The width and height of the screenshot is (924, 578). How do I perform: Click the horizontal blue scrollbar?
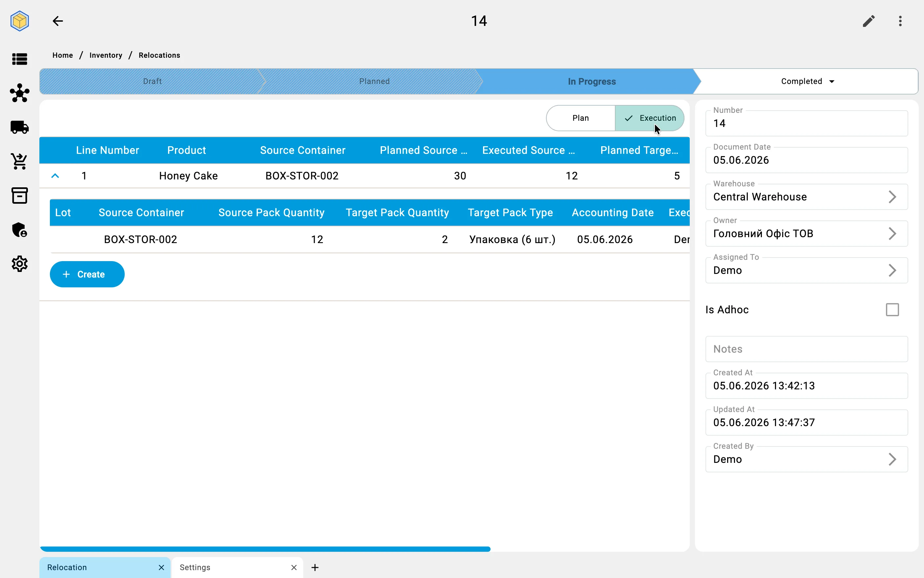(x=265, y=549)
